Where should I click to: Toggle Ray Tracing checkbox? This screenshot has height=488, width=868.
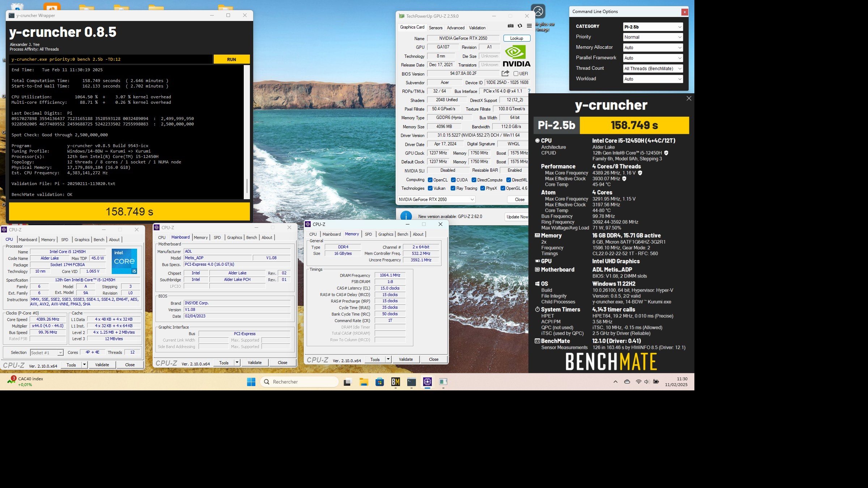(x=453, y=188)
